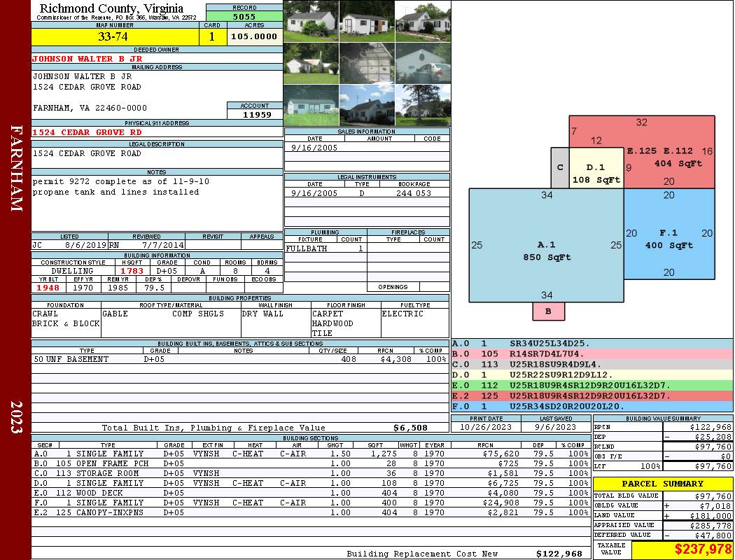735x560 pixels.
Task: Click the notes text about permit 9272
Action: pos(121,186)
